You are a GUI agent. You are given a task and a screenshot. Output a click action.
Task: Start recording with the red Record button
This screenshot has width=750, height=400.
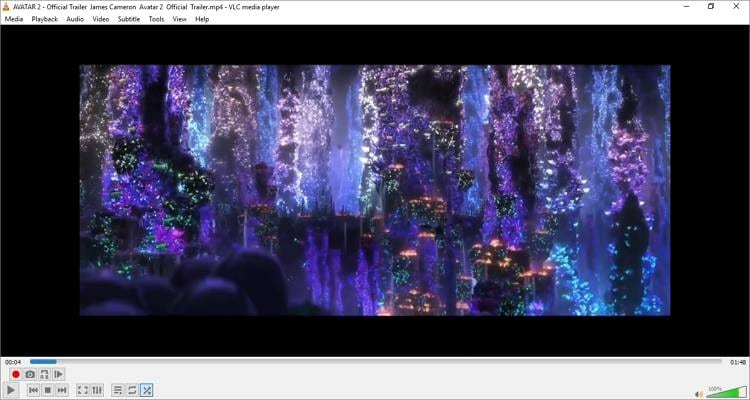pos(16,374)
